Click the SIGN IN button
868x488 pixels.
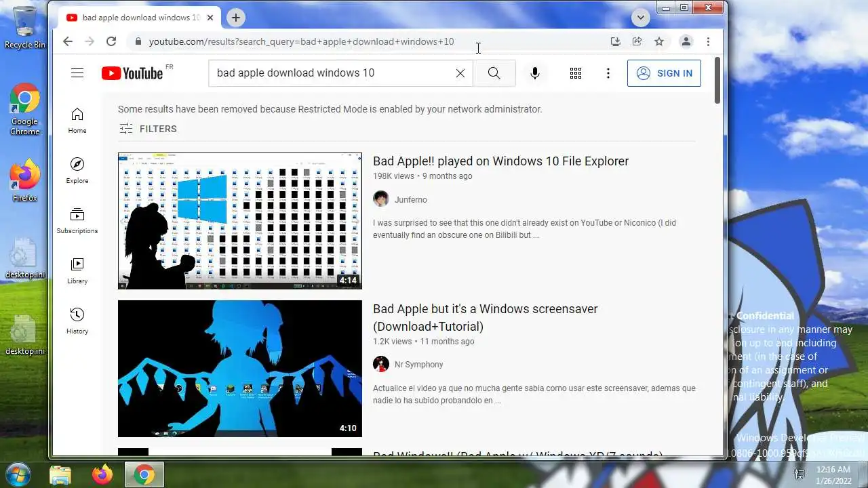(664, 73)
